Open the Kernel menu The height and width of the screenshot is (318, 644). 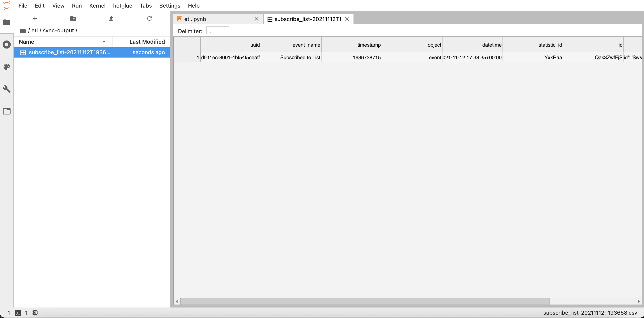[97, 5]
